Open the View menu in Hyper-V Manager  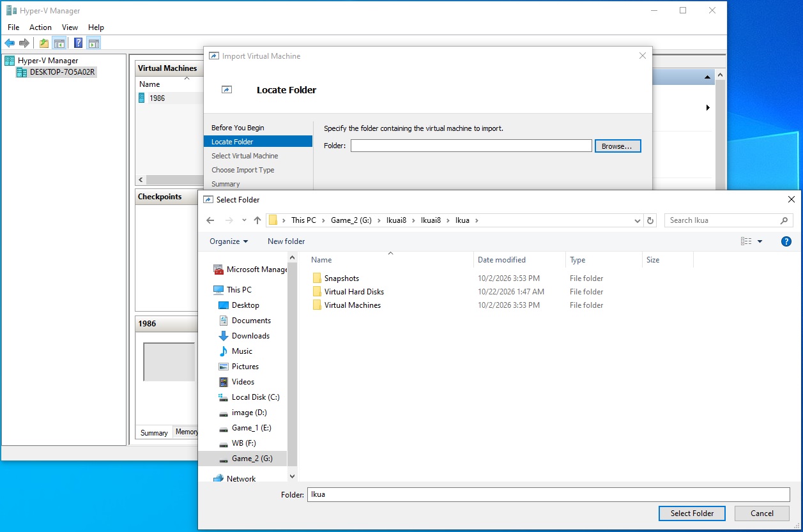(x=70, y=27)
